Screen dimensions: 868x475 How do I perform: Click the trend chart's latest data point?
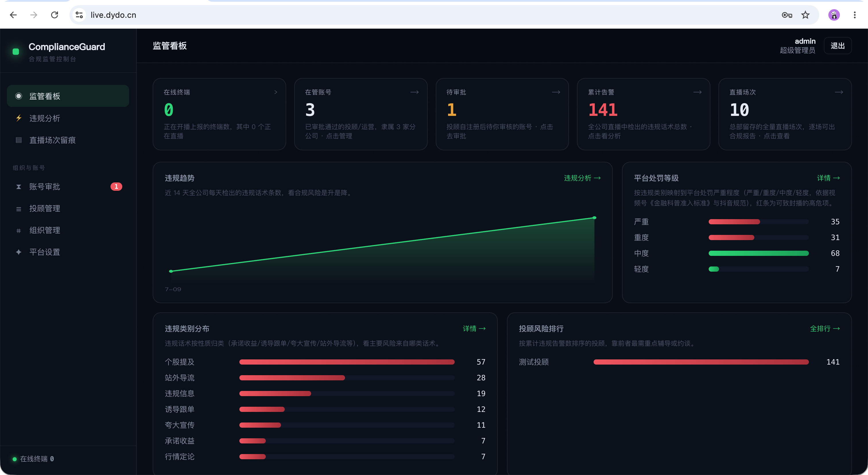[x=594, y=218]
